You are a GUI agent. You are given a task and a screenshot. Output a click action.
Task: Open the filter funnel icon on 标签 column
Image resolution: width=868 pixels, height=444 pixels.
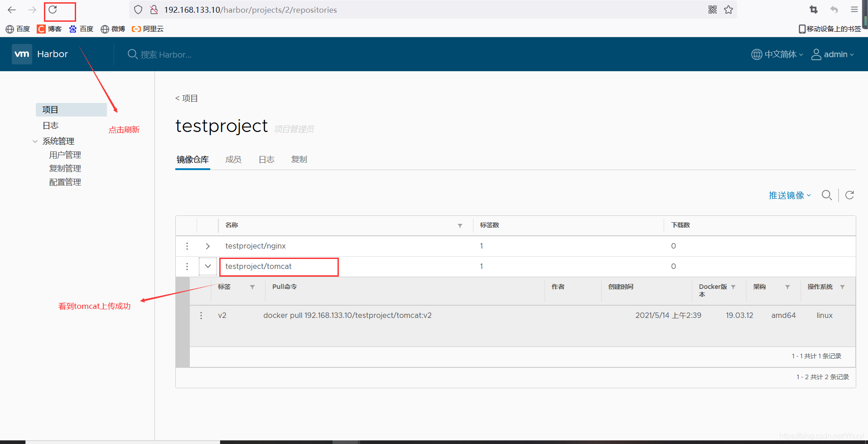pyautogui.click(x=252, y=287)
